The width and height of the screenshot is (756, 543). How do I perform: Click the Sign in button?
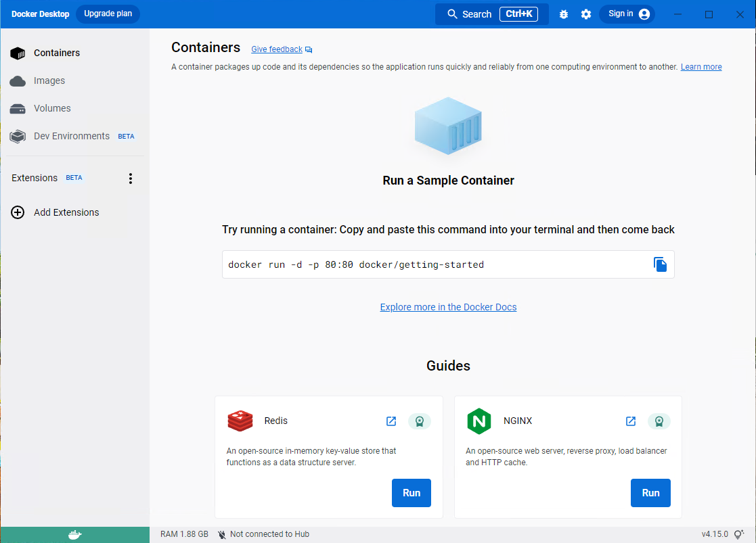[x=627, y=14]
